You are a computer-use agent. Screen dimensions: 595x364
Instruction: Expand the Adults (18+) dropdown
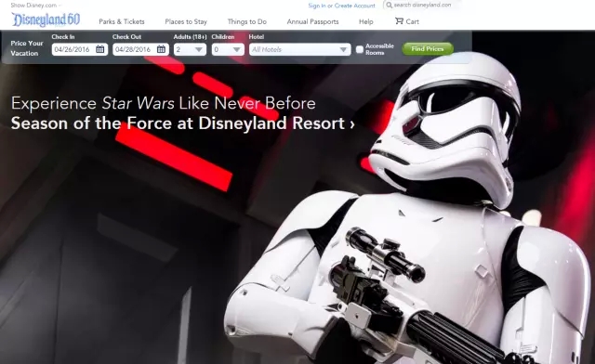click(190, 49)
